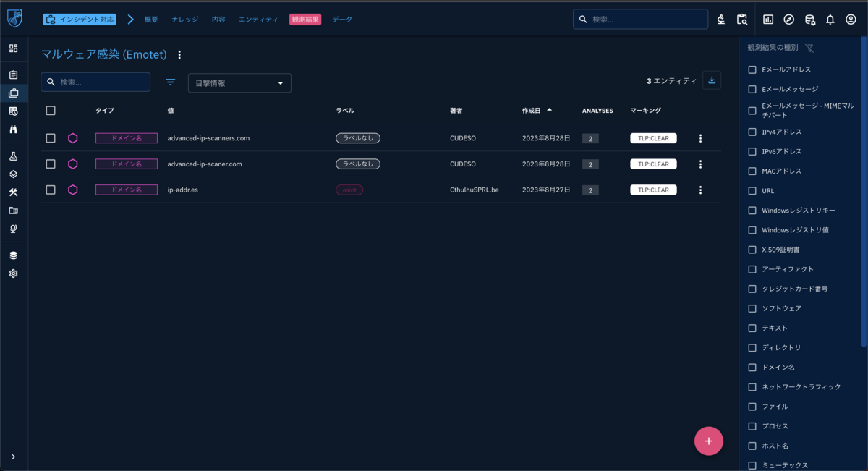The image size is (868, 471).
Task: Check the ホスト名 filter checkbox
Action: click(x=752, y=446)
